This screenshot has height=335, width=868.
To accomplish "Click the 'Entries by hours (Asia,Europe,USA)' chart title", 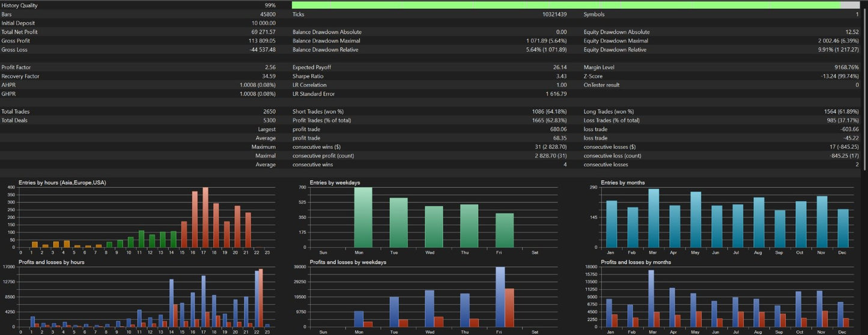I will (x=58, y=183).
